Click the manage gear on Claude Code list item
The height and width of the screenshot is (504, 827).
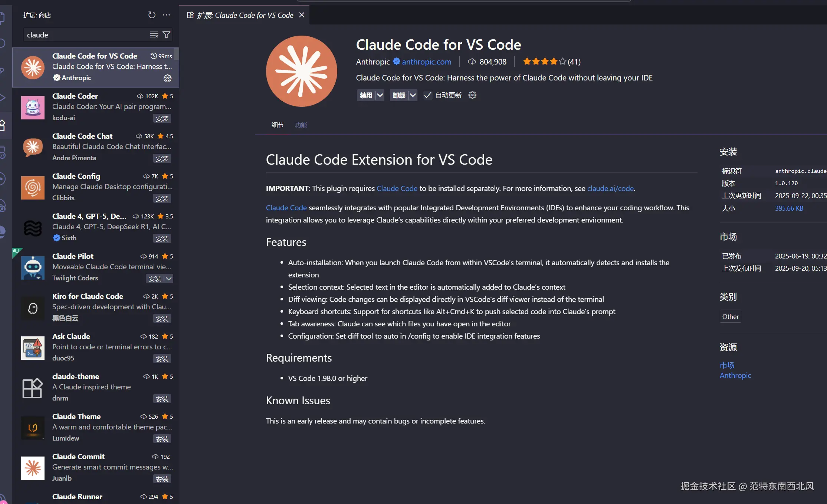pyautogui.click(x=167, y=78)
